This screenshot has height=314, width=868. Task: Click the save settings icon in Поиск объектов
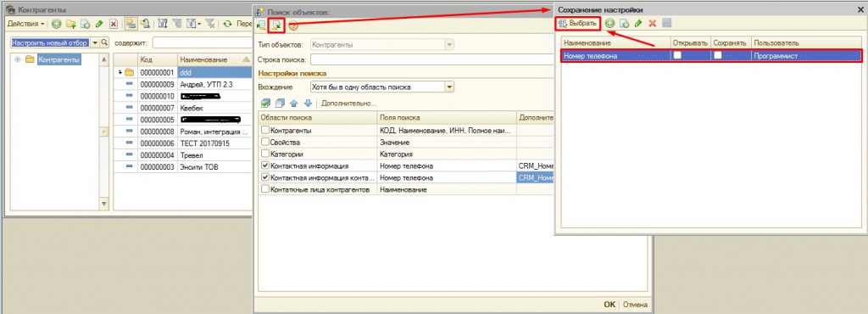click(276, 25)
